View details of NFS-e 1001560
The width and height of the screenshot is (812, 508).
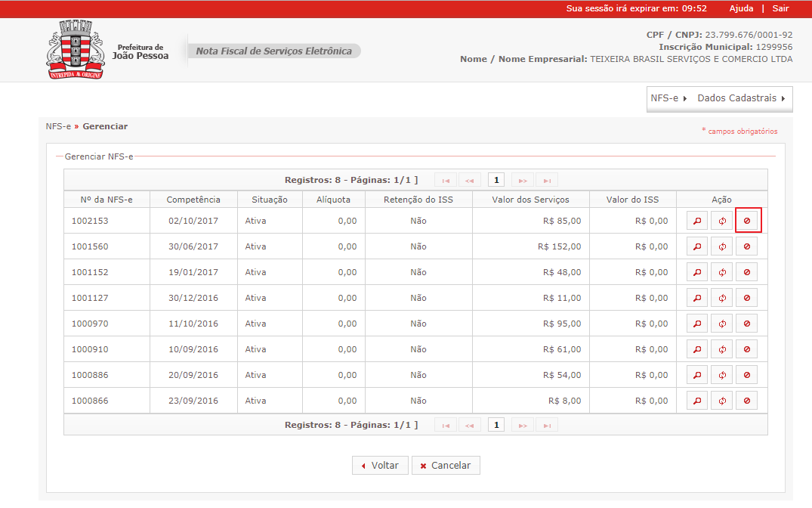coord(697,246)
